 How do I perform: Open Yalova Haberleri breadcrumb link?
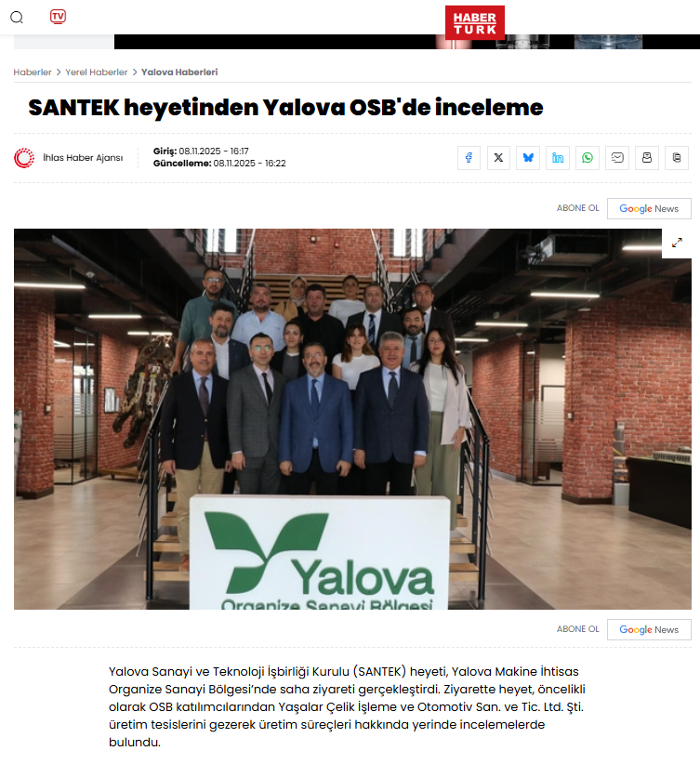point(179,72)
